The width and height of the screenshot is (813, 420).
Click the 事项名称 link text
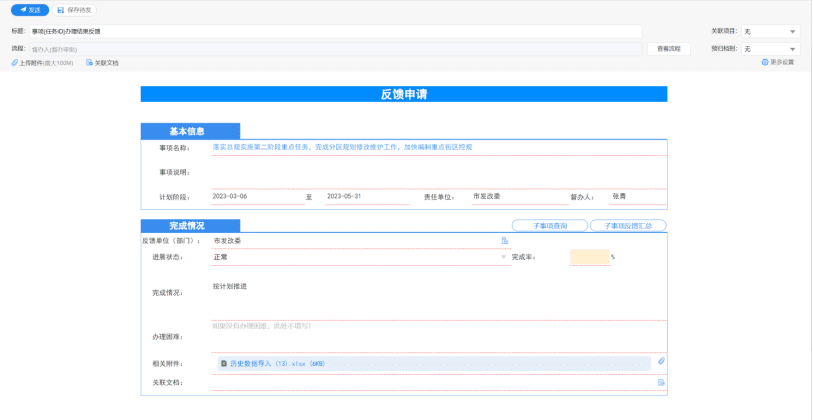(x=342, y=147)
